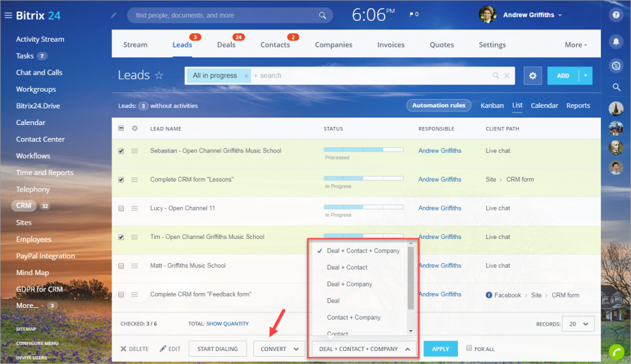631x364 pixels.
Task: Expand the More tab dropdown
Action: tap(576, 45)
